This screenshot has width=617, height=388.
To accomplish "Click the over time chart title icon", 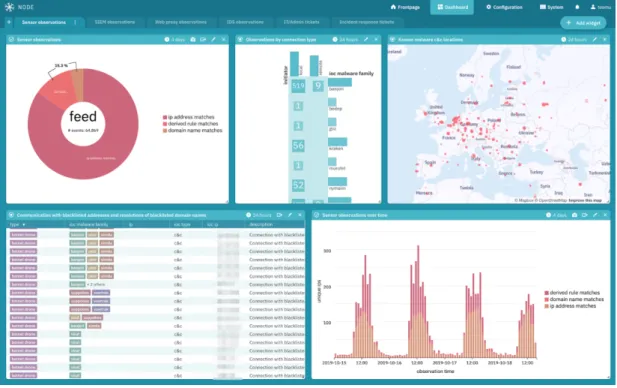I will coord(316,215).
